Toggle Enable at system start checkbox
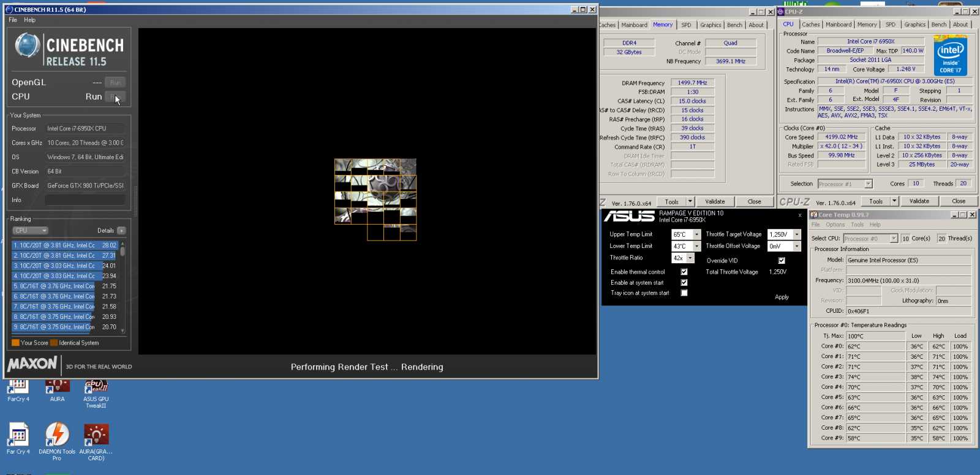This screenshot has height=475, width=980. [684, 283]
